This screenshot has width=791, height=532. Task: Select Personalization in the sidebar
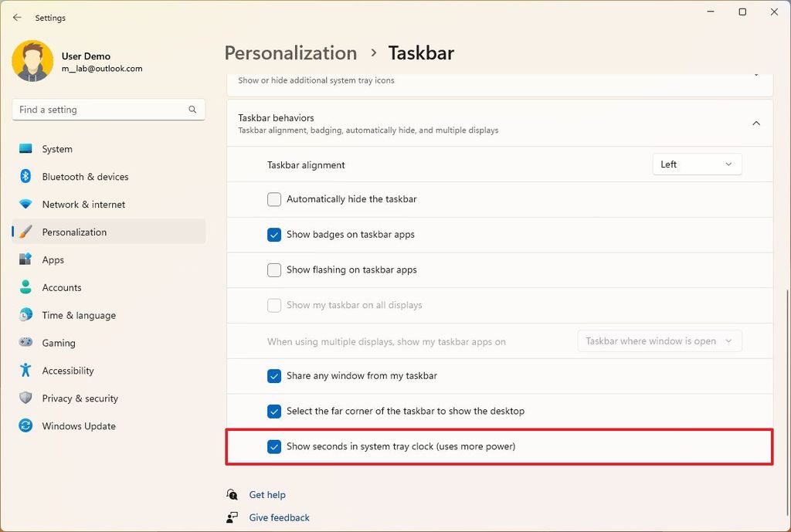pos(74,232)
